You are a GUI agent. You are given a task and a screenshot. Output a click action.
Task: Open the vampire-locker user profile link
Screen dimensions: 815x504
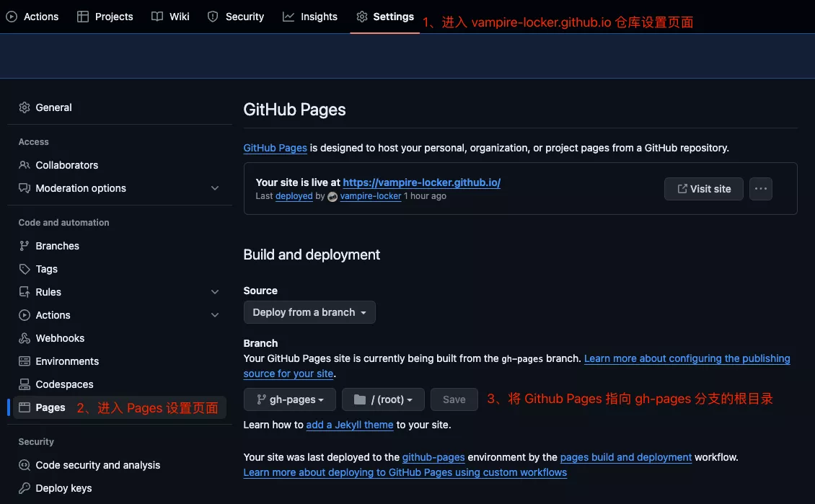point(371,196)
